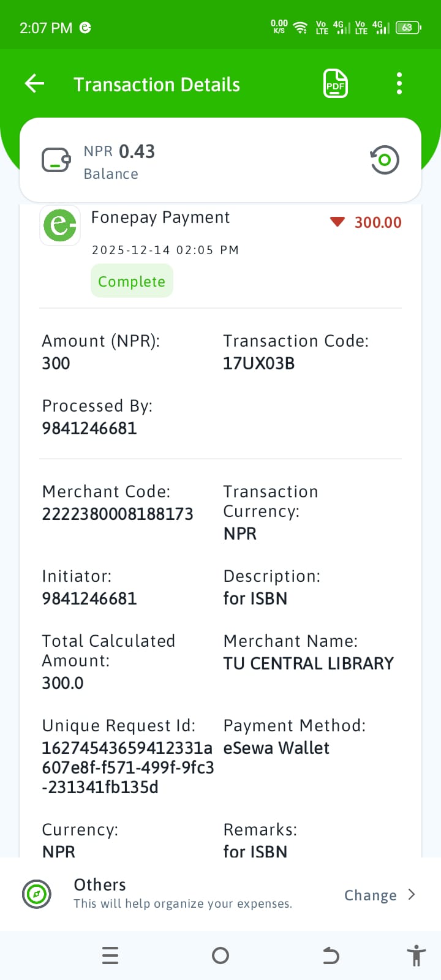
Task: Tap the eSewa logo on Fonepay Payment
Action: tap(60, 225)
